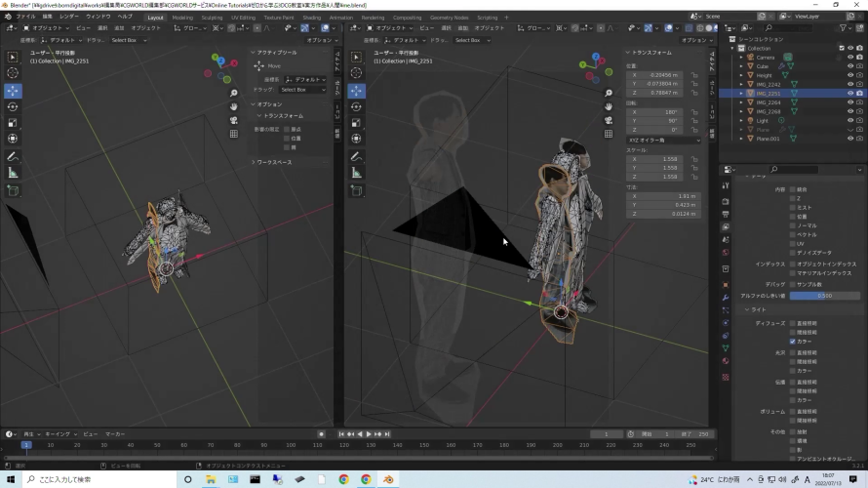This screenshot has height=488, width=868.
Task: Enable the Z pass checkbox
Action: click(793, 198)
